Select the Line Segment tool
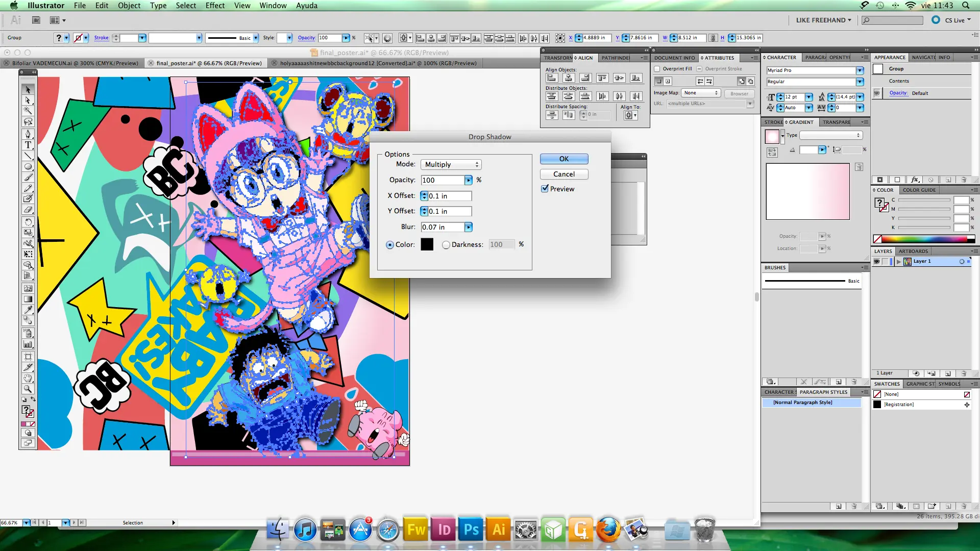The width and height of the screenshot is (980, 551). 28,156
